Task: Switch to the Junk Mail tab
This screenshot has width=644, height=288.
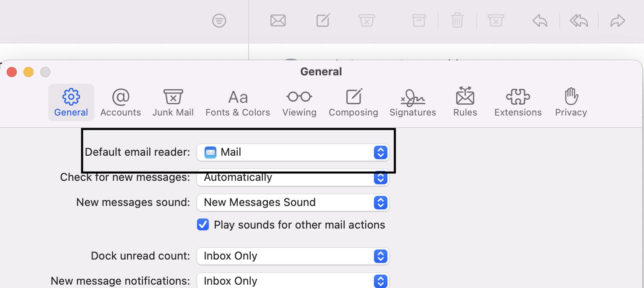Action: [x=173, y=103]
